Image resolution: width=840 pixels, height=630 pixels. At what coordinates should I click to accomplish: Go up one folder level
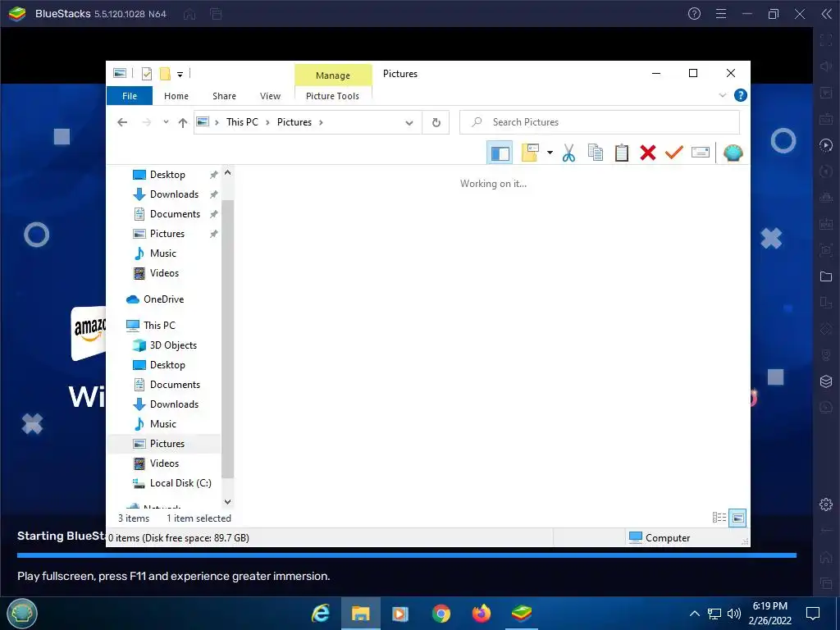[x=183, y=123]
